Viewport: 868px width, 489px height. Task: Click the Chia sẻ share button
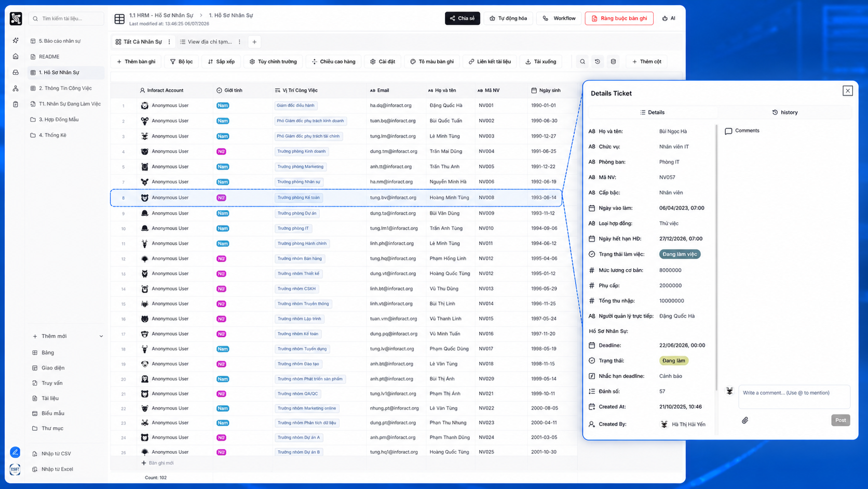463,18
